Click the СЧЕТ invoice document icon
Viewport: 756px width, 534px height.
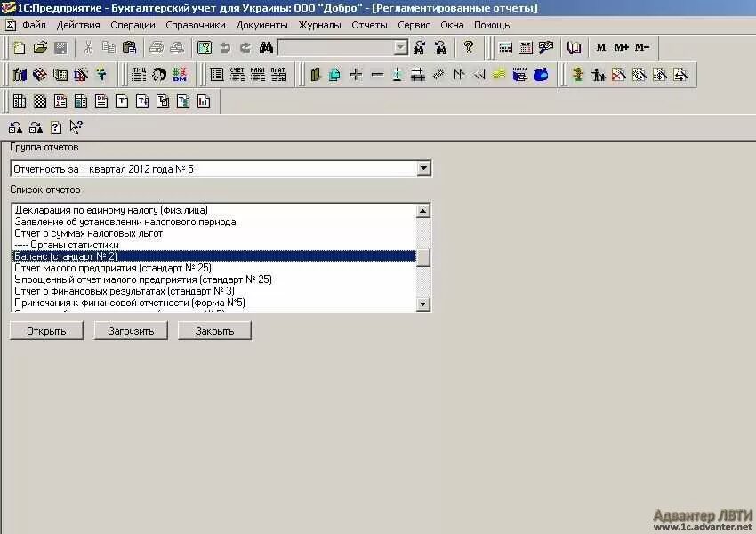tap(237, 74)
